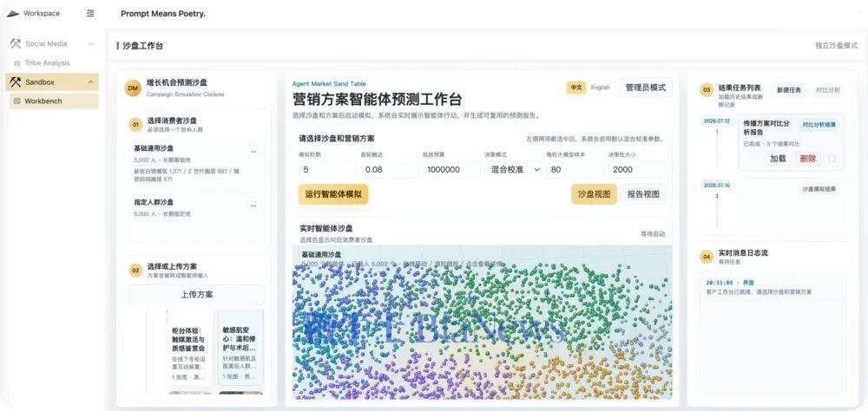The width and height of the screenshot is (868, 411).
Task: Click the Workspace logo icon
Action: pyautogui.click(x=13, y=13)
